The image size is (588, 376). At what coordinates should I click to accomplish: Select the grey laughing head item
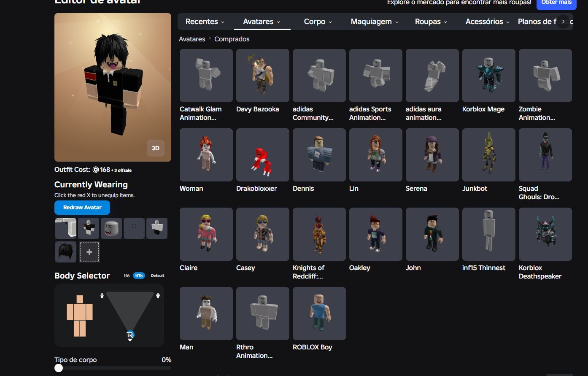[x=111, y=228]
